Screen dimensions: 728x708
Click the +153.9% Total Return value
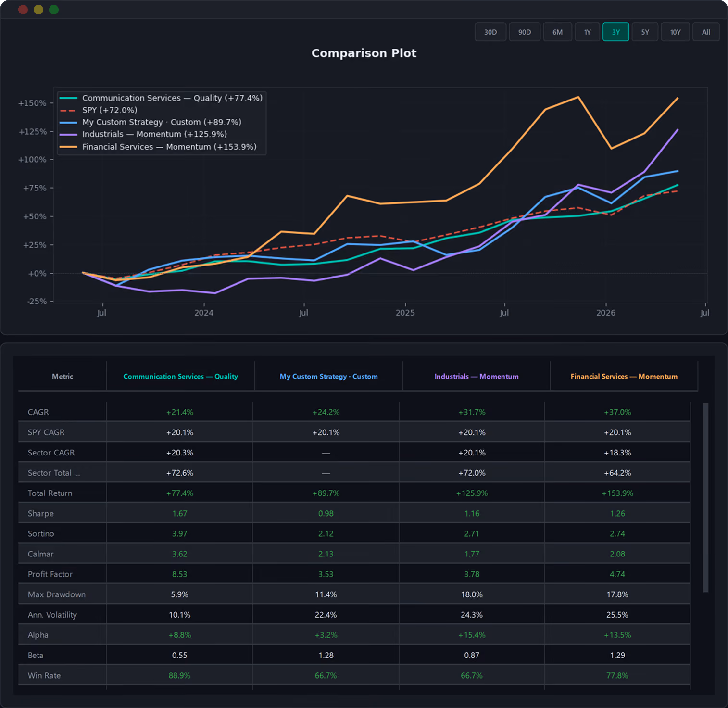point(617,493)
